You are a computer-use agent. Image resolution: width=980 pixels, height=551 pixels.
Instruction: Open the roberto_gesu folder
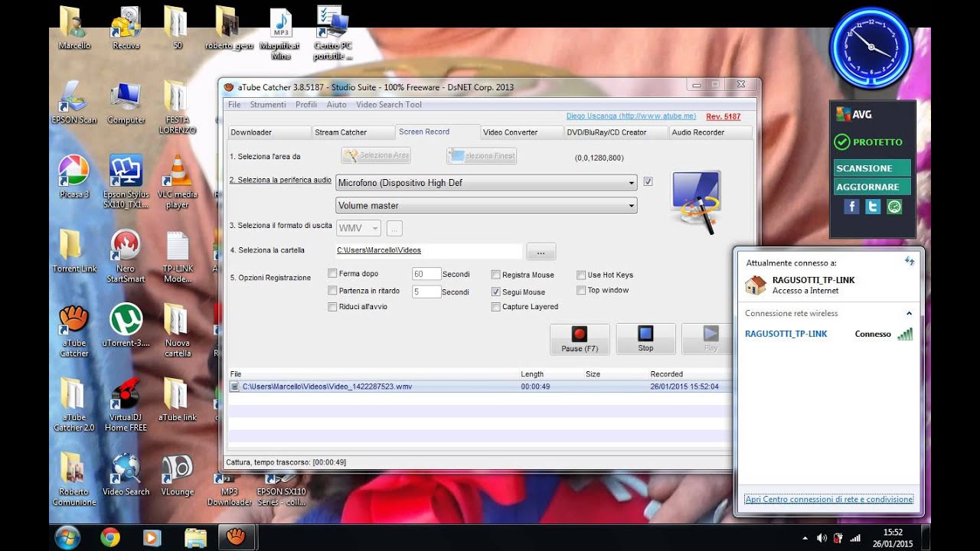click(228, 28)
